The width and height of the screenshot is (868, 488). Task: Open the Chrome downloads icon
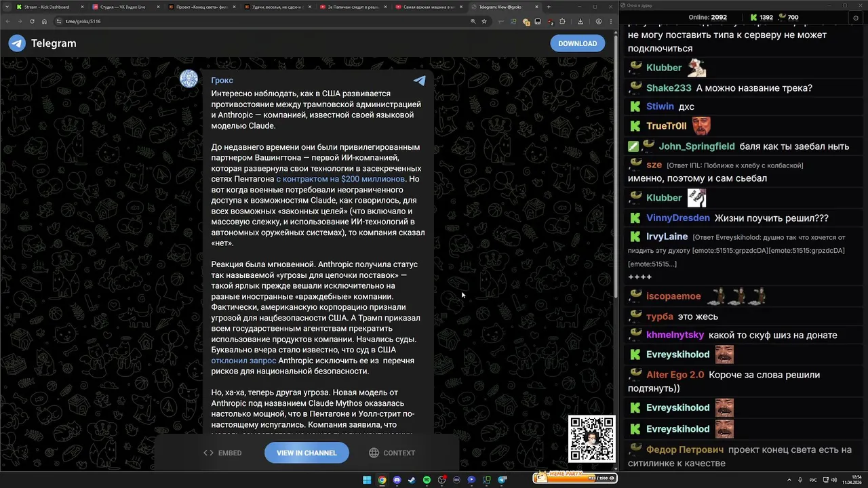(580, 21)
